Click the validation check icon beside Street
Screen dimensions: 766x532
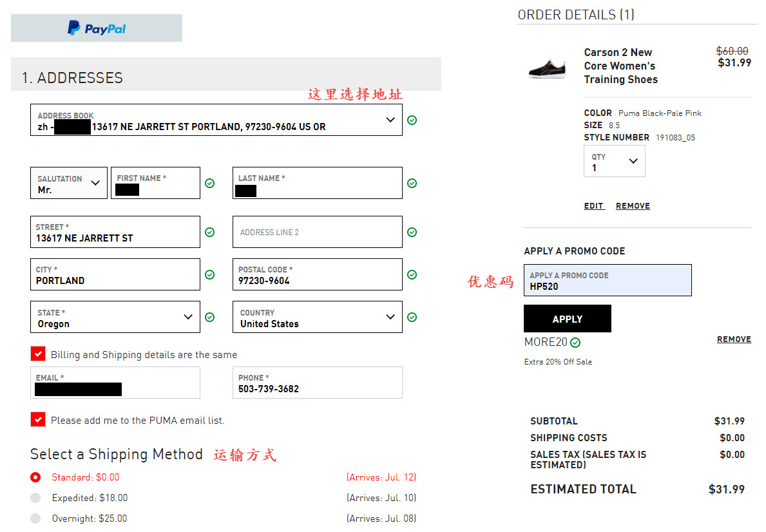(209, 232)
